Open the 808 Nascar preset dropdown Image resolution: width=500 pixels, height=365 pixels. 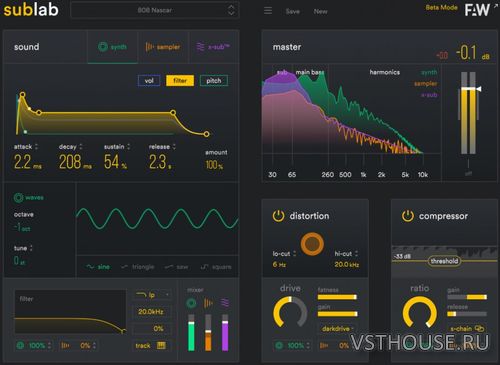[155, 10]
